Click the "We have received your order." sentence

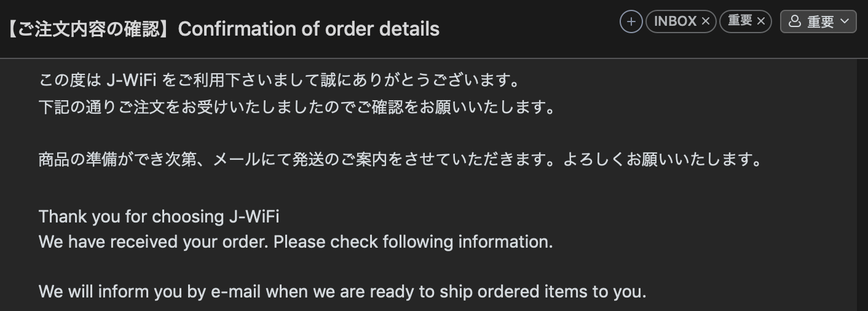pos(154,242)
